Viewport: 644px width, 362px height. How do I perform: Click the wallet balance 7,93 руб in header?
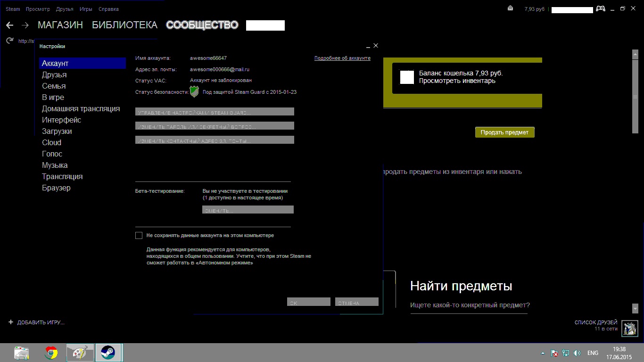point(535,9)
